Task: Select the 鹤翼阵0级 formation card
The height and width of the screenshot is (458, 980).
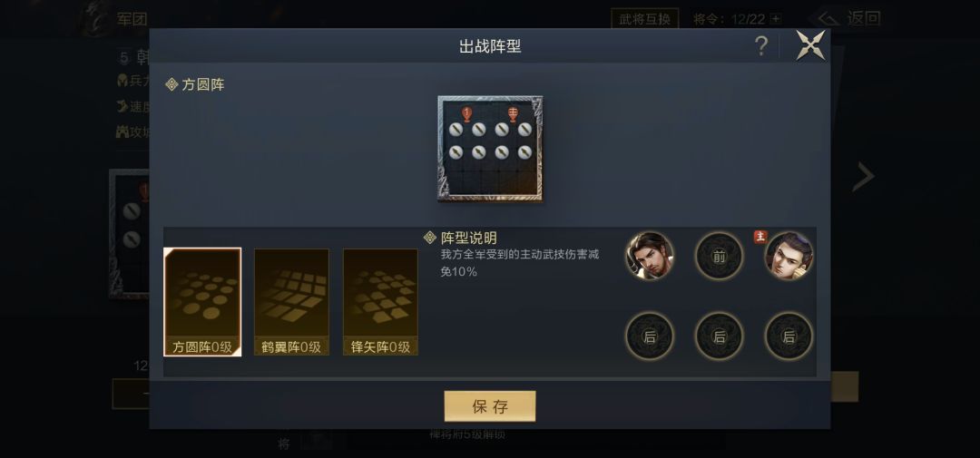Action: tap(291, 302)
